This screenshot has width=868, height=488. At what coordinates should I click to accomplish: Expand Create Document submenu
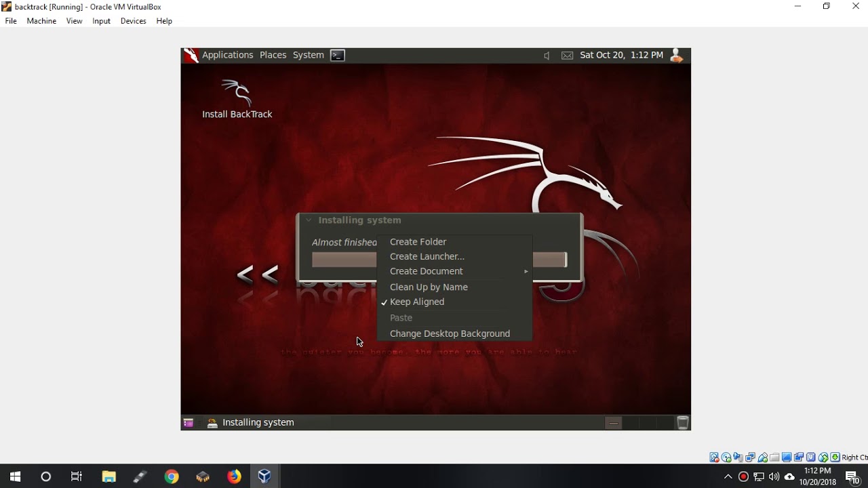[454, 271]
